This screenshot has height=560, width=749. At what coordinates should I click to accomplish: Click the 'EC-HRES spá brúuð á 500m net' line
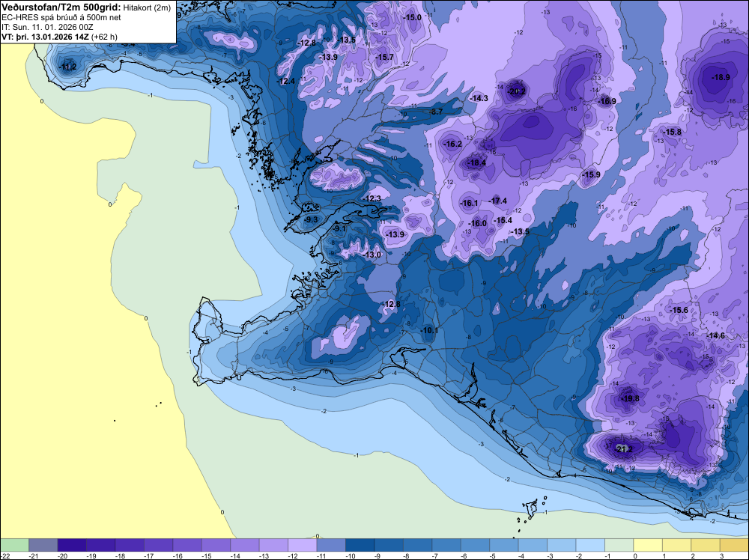point(61,17)
